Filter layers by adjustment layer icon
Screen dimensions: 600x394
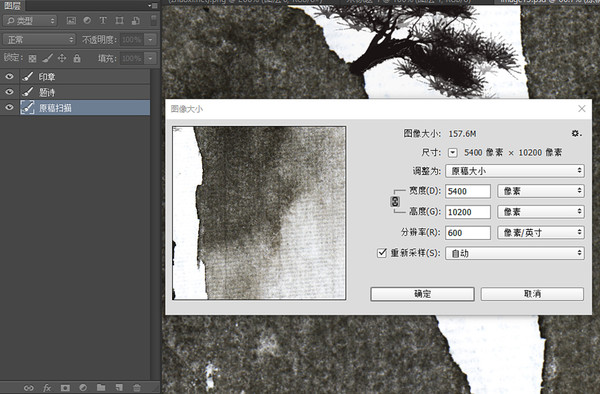(87, 21)
